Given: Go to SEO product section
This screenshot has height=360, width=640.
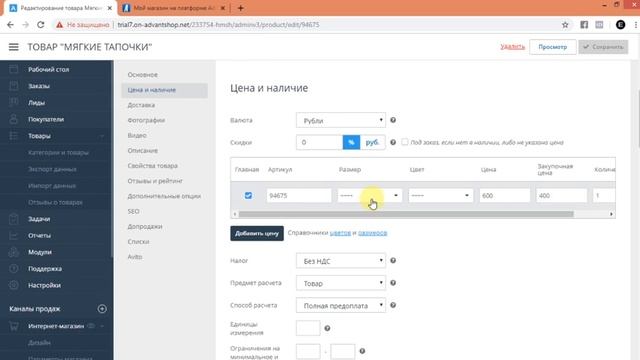Looking at the screenshot, I should click(133, 211).
